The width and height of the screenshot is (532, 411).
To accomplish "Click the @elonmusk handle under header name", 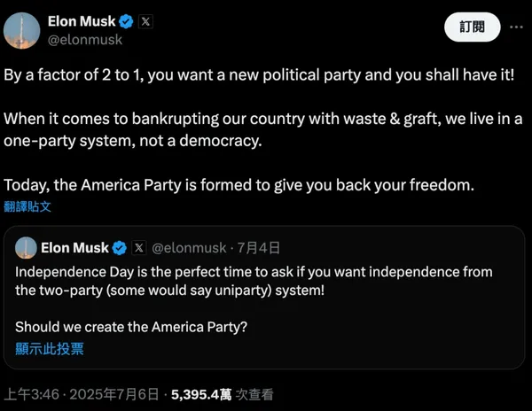I will pyautogui.click(x=84, y=40).
